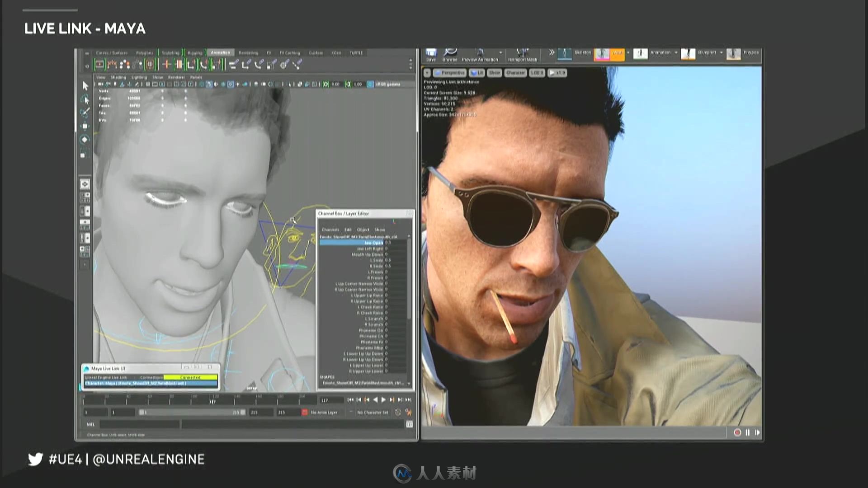
Task: Click the Save icon in Unreal toolbar
Action: coord(431,53)
